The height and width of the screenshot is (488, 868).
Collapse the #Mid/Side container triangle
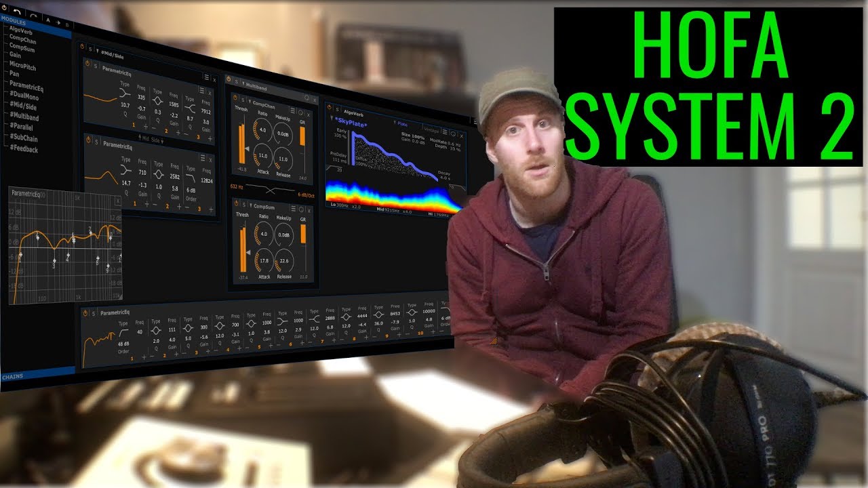point(97,51)
